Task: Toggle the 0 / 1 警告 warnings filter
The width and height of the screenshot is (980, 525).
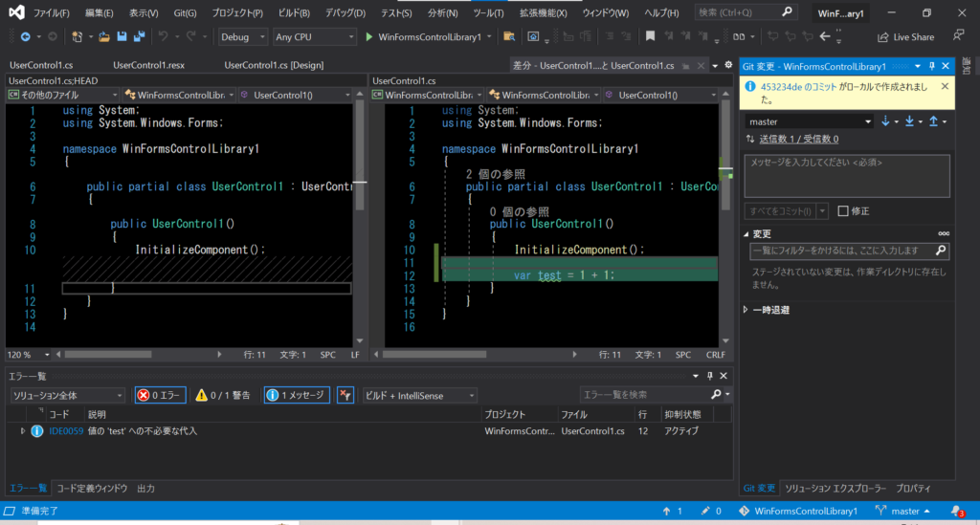Action: click(223, 395)
